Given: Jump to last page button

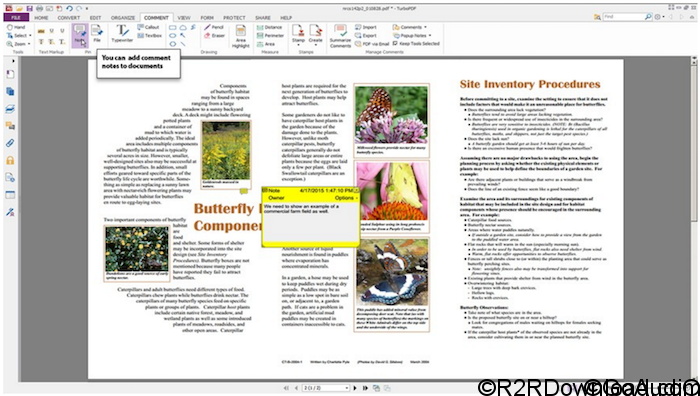Looking at the screenshot, I should [365, 388].
